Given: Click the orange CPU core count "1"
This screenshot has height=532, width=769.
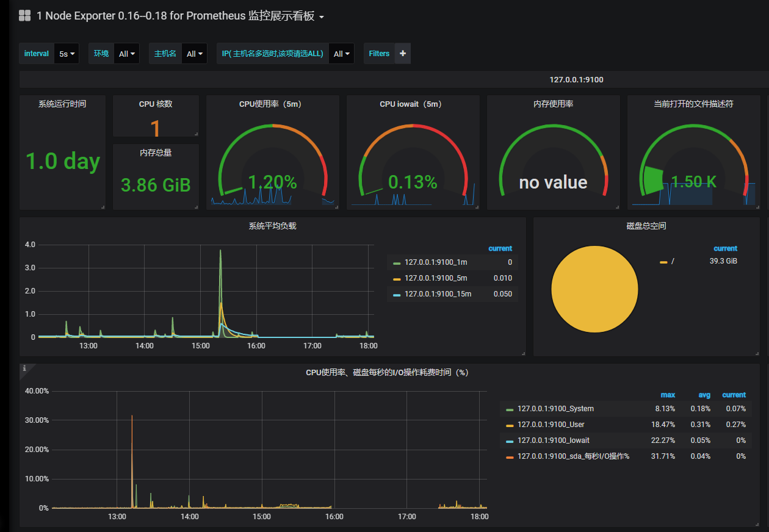Looking at the screenshot, I should 155,128.
